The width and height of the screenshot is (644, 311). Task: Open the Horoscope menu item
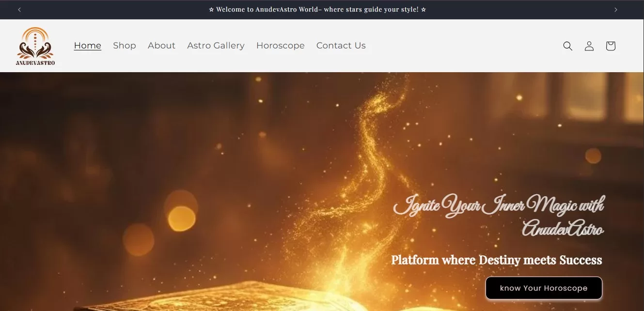[280, 45]
